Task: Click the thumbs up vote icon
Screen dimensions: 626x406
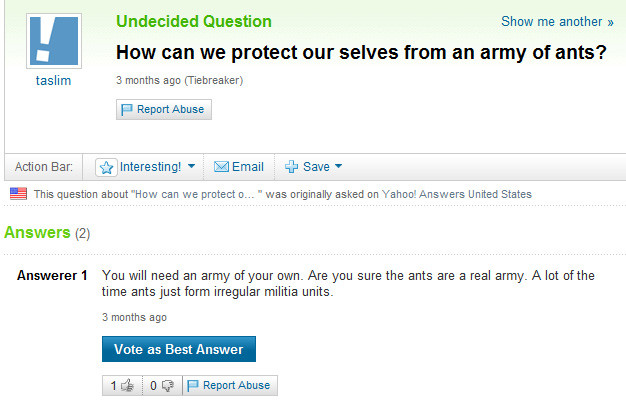Action: (127, 385)
